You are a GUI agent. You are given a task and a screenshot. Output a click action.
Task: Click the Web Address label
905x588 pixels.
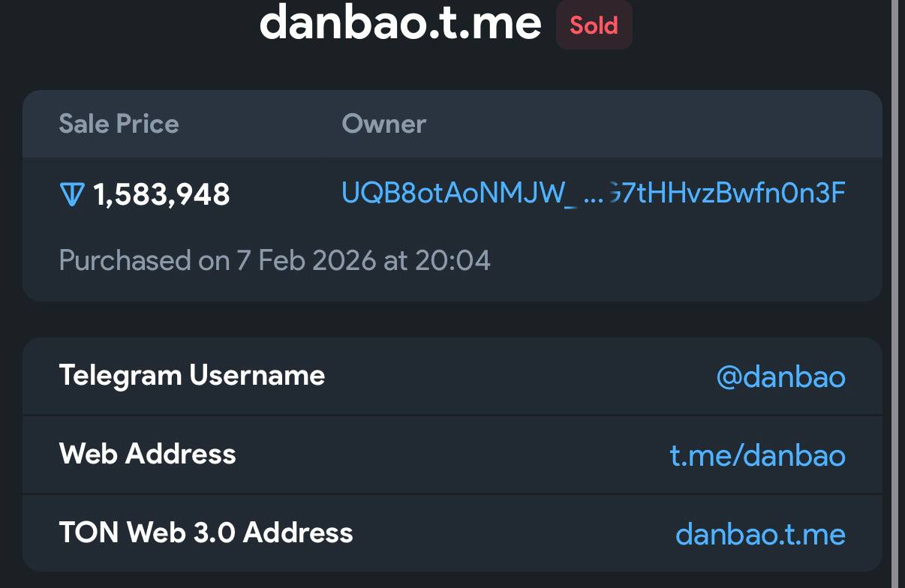tap(147, 454)
